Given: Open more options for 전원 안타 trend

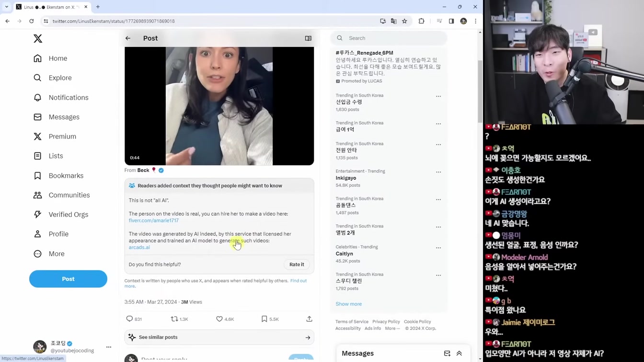Looking at the screenshot, I should [438, 145].
